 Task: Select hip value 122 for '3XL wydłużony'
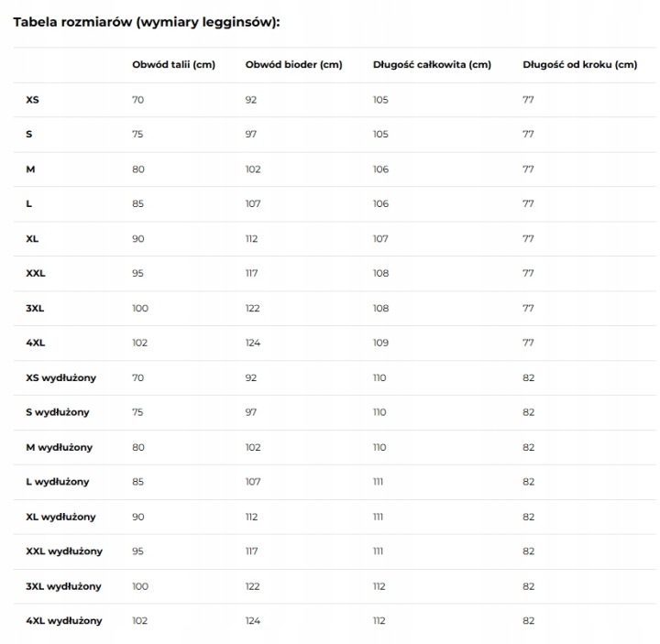pos(253,586)
